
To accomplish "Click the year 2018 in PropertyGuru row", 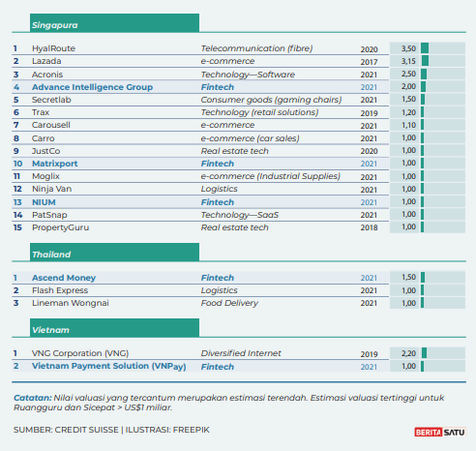I will click(x=369, y=227).
